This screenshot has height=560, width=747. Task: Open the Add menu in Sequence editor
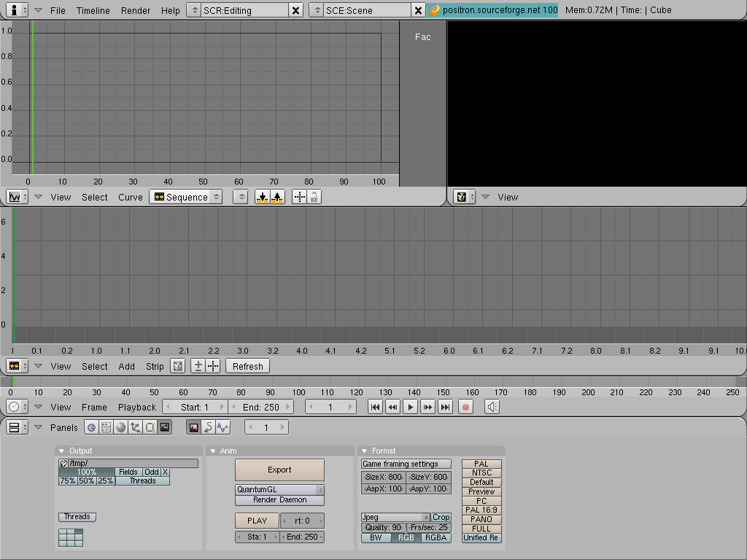(x=126, y=366)
